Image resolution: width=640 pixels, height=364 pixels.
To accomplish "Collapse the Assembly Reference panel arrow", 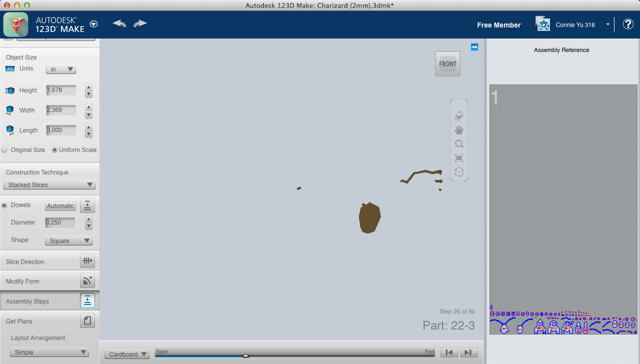I will [x=474, y=47].
